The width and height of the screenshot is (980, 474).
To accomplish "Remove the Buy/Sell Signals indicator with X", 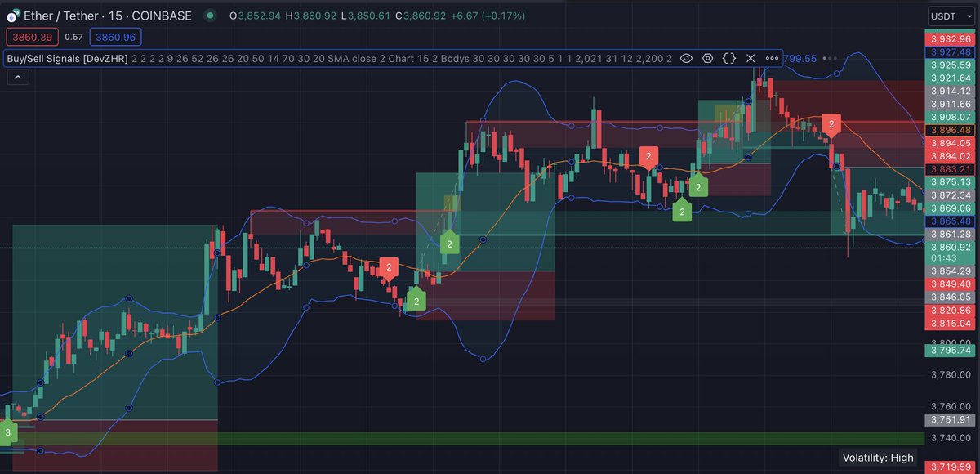I will coord(751,58).
